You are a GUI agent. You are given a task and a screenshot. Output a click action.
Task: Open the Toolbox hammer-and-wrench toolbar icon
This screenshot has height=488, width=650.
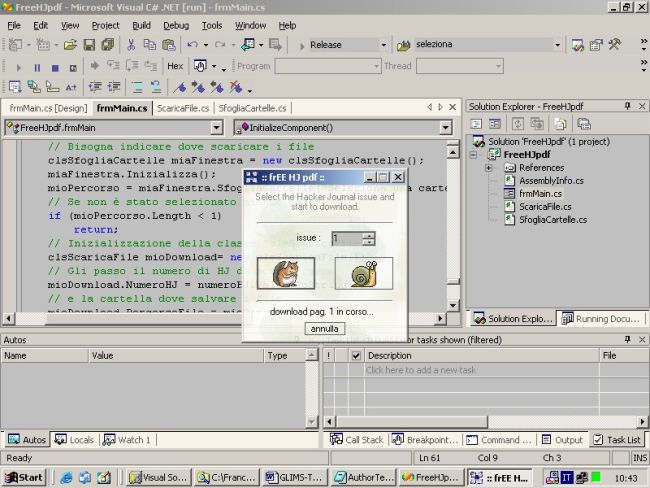[615, 44]
